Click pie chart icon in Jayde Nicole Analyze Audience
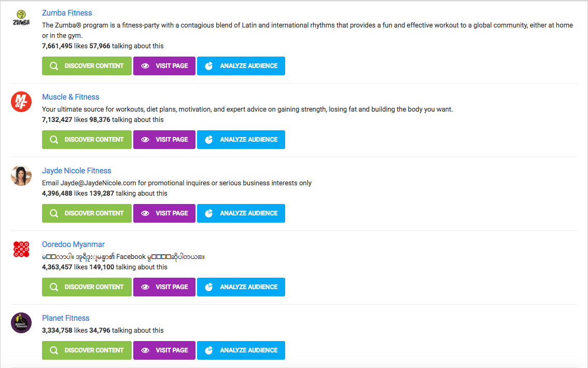This screenshot has width=588, height=368. 209,213
